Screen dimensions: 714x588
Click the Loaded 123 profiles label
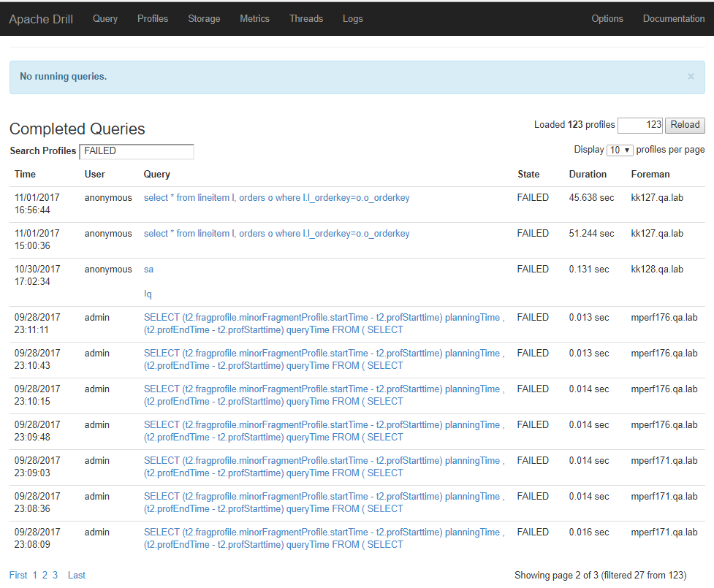[x=574, y=125]
